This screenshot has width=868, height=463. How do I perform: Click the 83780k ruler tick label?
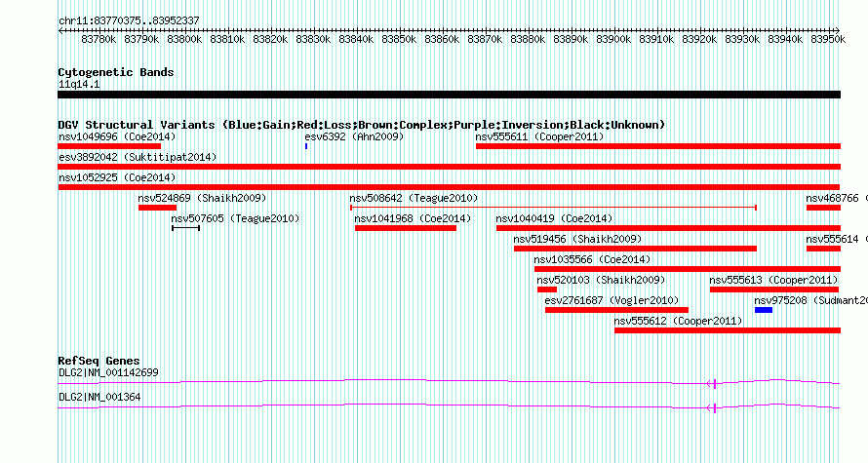tap(99, 39)
